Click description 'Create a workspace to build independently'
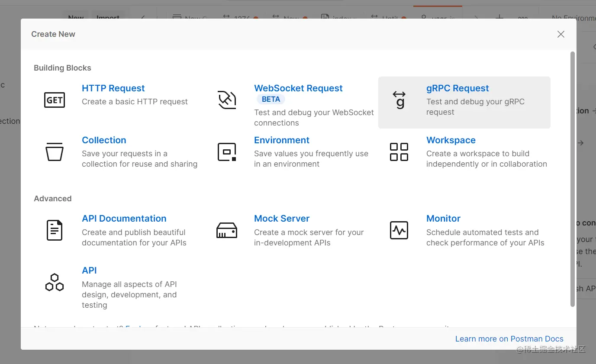Screen dimensions: 596x364 click(486, 159)
